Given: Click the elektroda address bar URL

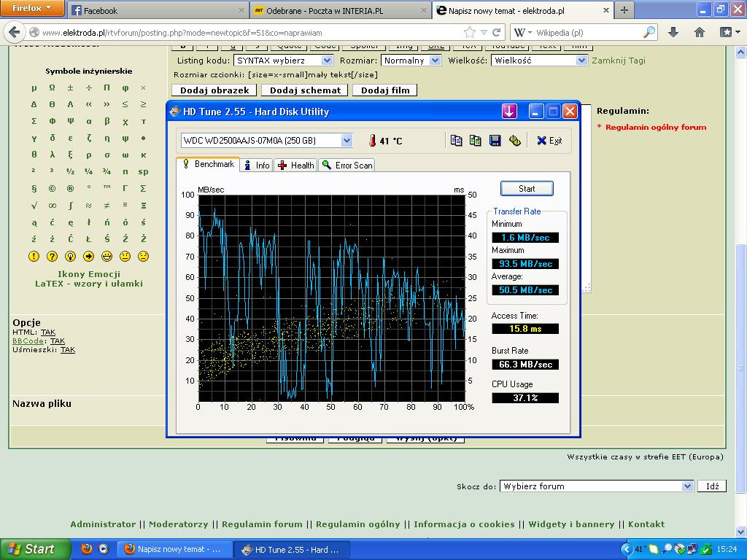Looking at the screenshot, I should (182, 33).
